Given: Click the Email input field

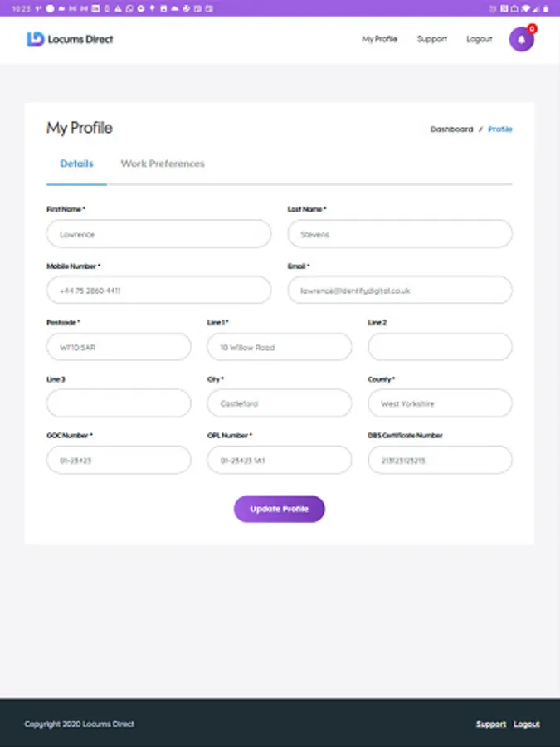Looking at the screenshot, I should point(400,290).
